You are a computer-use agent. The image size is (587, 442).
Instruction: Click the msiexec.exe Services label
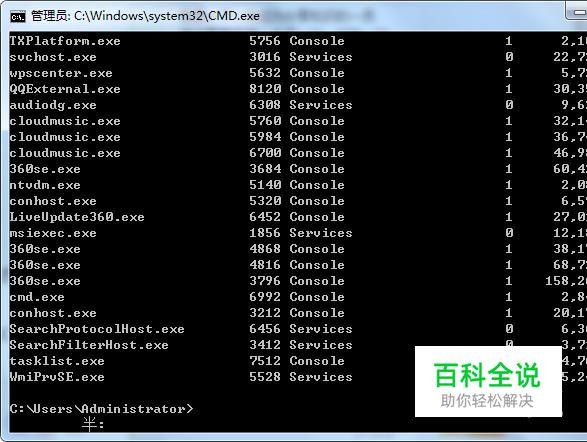point(320,233)
